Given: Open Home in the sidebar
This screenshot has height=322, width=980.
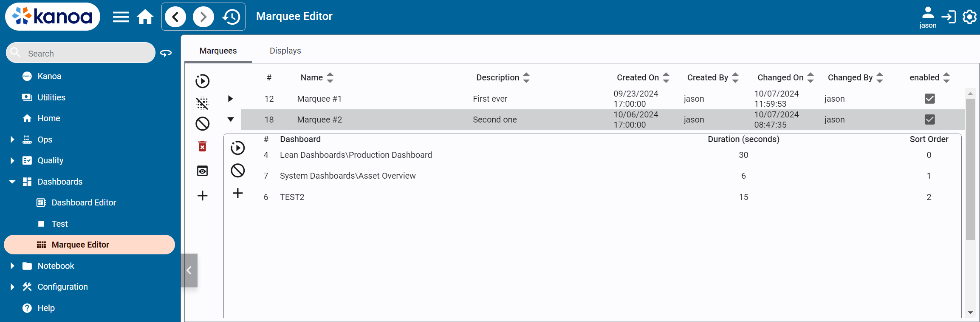Looking at the screenshot, I should [49, 118].
